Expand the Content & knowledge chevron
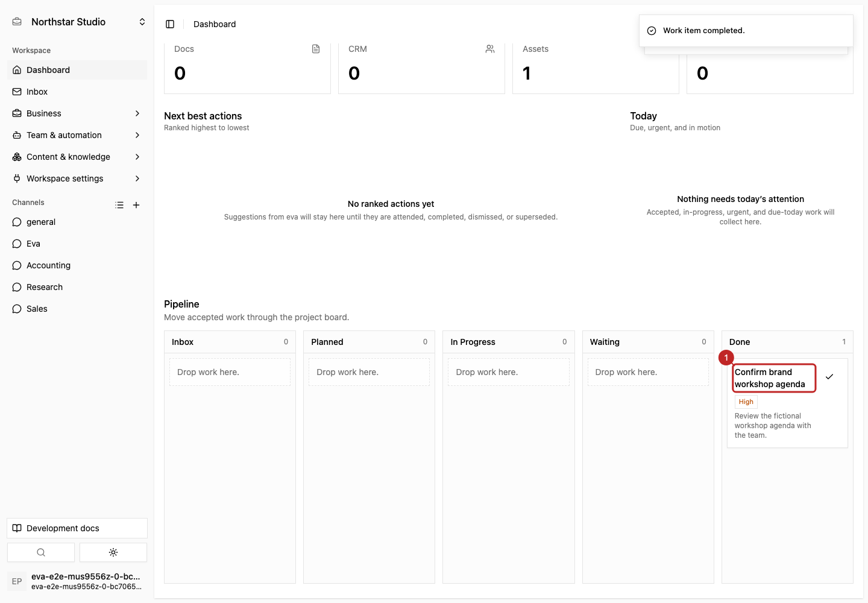The width and height of the screenshot is (868, 603). coord(137,157)
